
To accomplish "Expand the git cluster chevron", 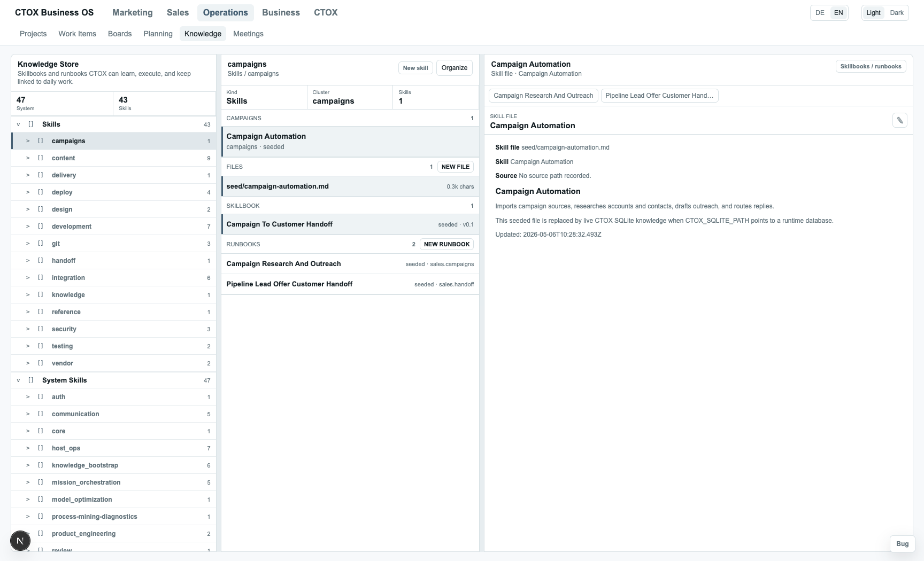I will (x=28, y=244).
